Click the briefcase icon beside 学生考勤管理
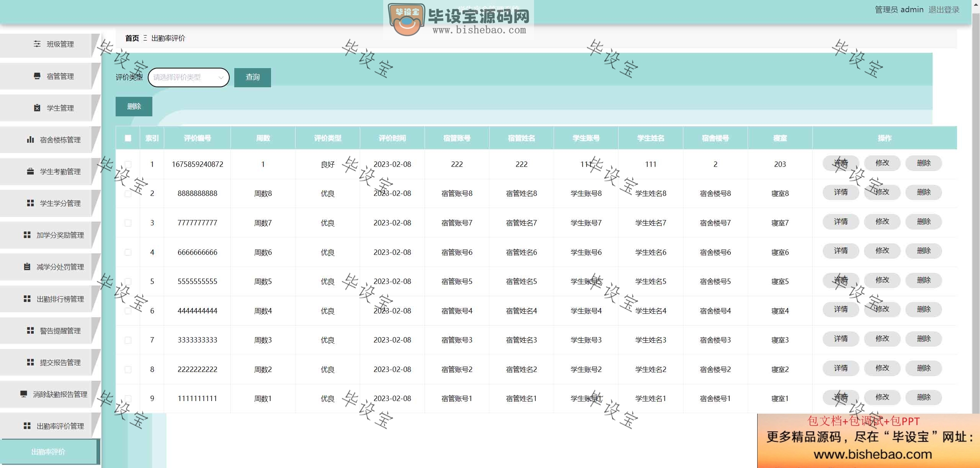The width and height of the screenshot is (980, 468). (x=30, y=171)
